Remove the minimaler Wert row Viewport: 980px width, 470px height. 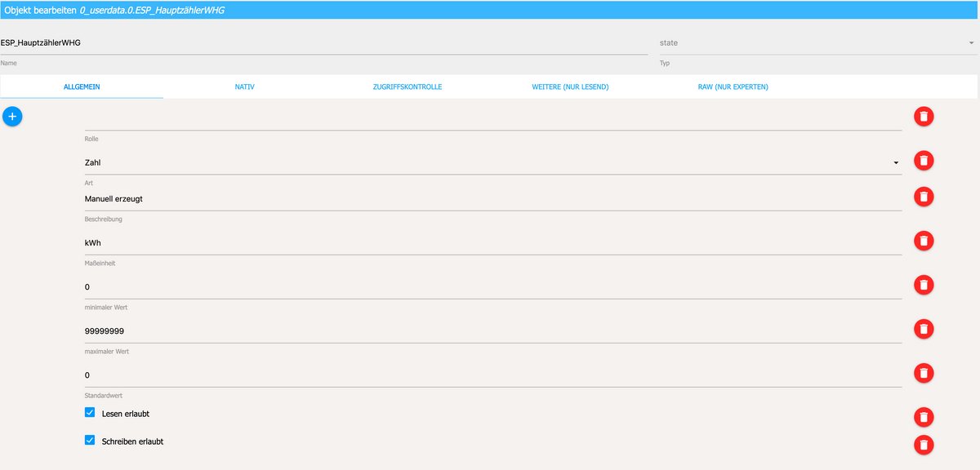(x=924, y=285)
